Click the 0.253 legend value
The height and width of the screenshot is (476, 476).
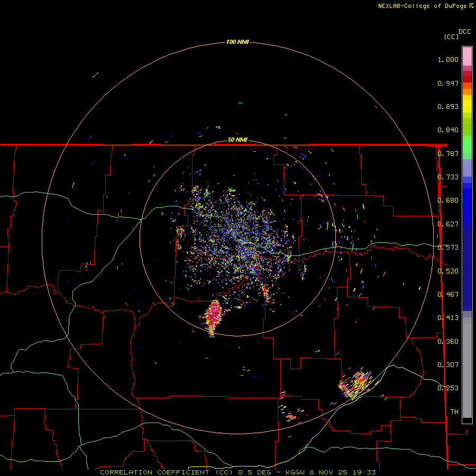448,388
